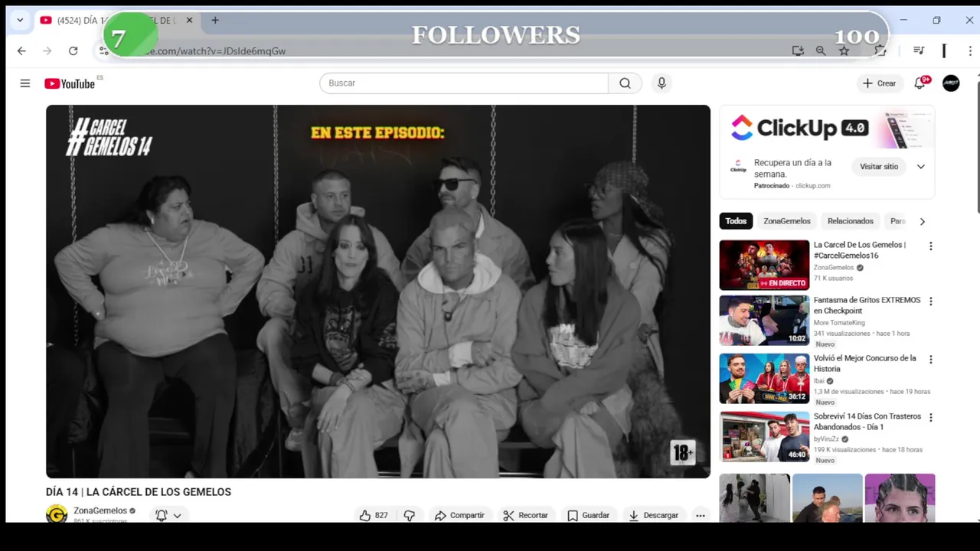Expand the ClickUp ad chevron
980x551 pixels.
(921, 167)
